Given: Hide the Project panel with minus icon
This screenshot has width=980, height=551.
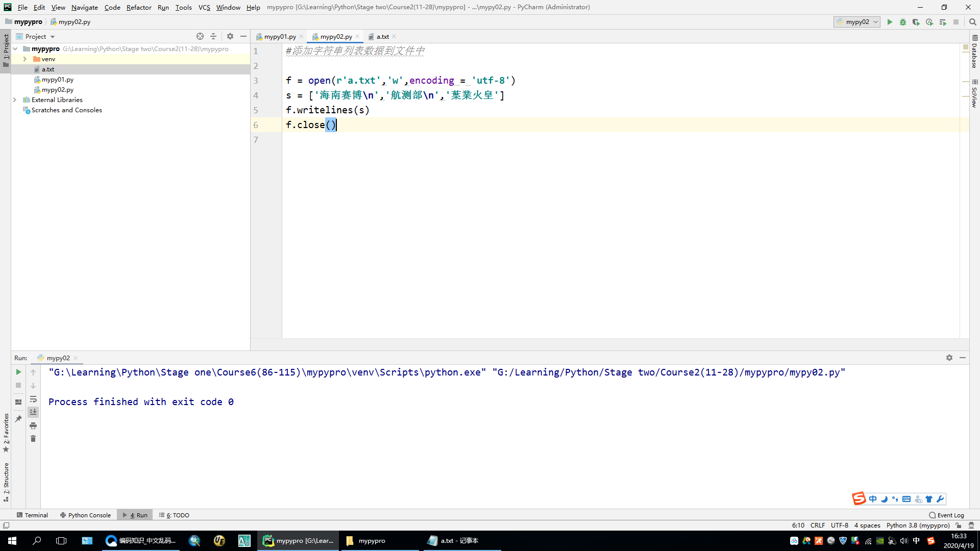Looking at the screenshot, I should click(243, 36).
